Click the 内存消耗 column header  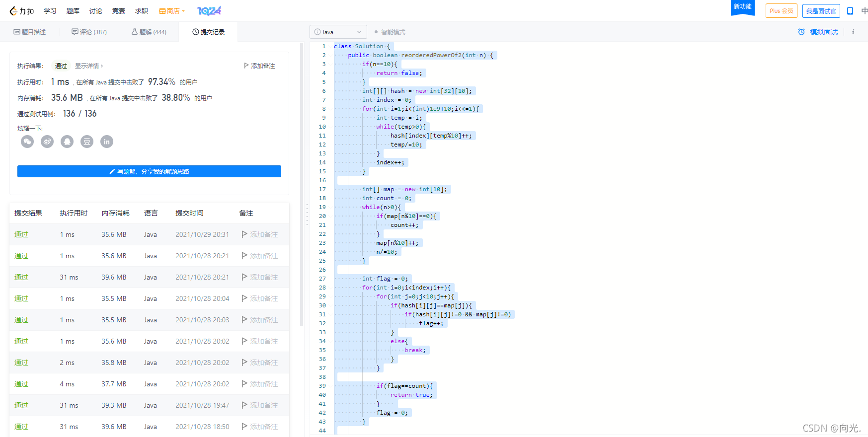coord(115,213)
